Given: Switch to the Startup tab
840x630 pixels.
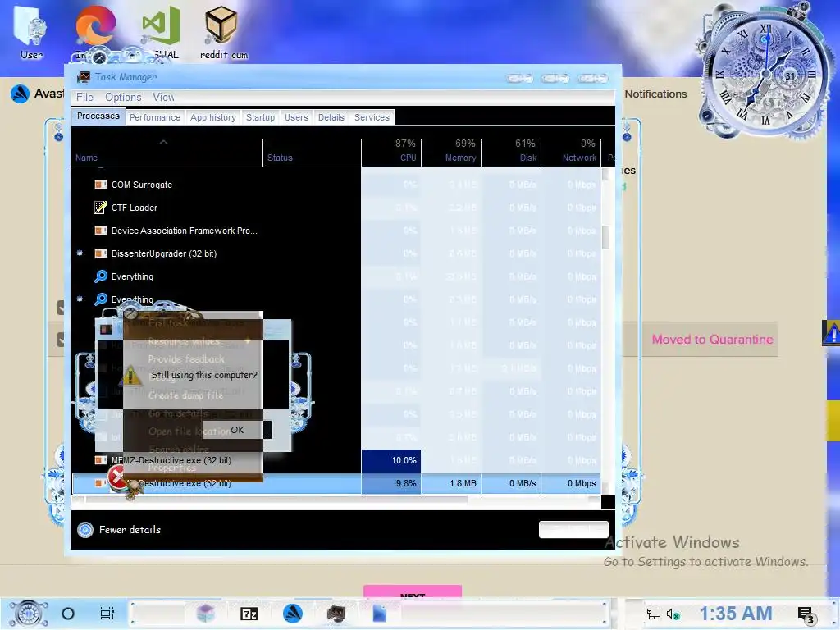Looking at the screenshot, I should pyautogui.click(x=260, y=117).
